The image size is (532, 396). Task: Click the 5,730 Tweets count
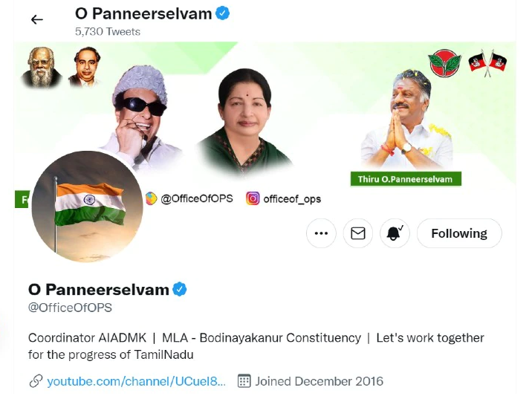108,31
